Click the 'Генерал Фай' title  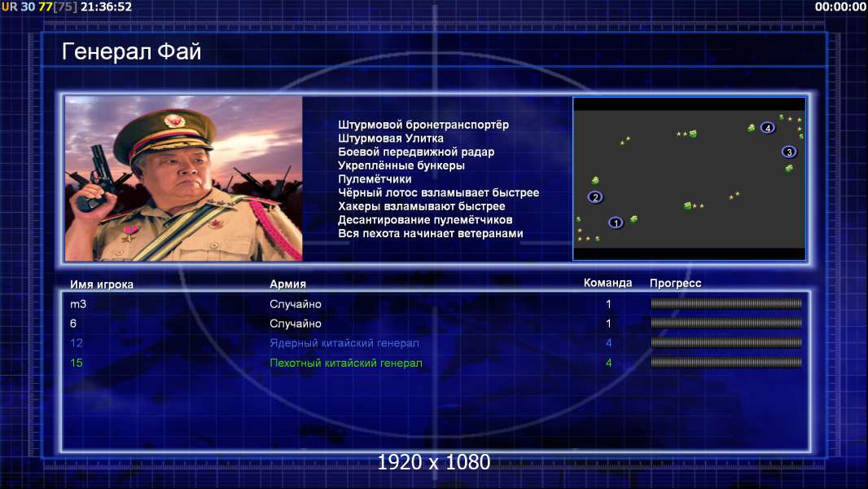(131, 51)
